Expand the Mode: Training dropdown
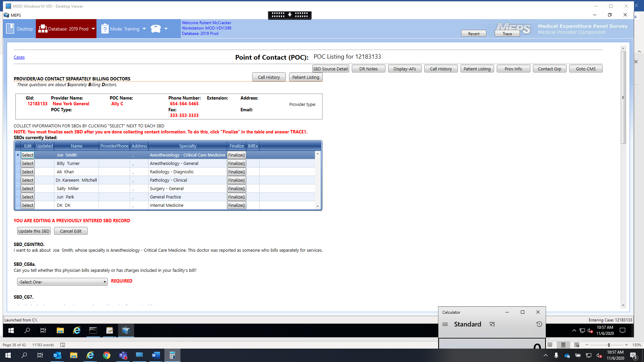This screenshot has width=644, height=362. click(x=144, y=28)
